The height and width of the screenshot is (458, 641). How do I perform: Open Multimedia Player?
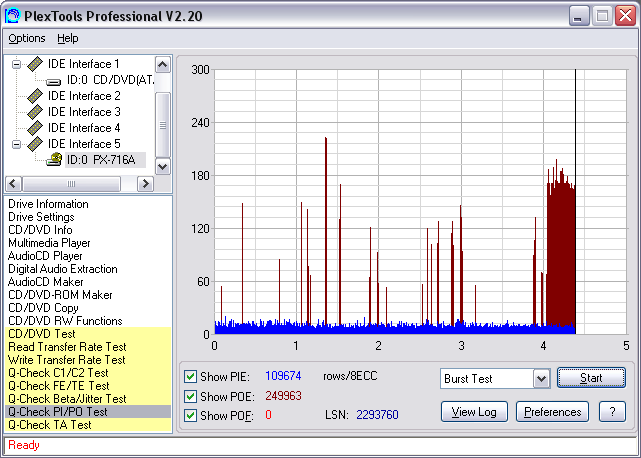pyautogui.click(x=49, y=243)
